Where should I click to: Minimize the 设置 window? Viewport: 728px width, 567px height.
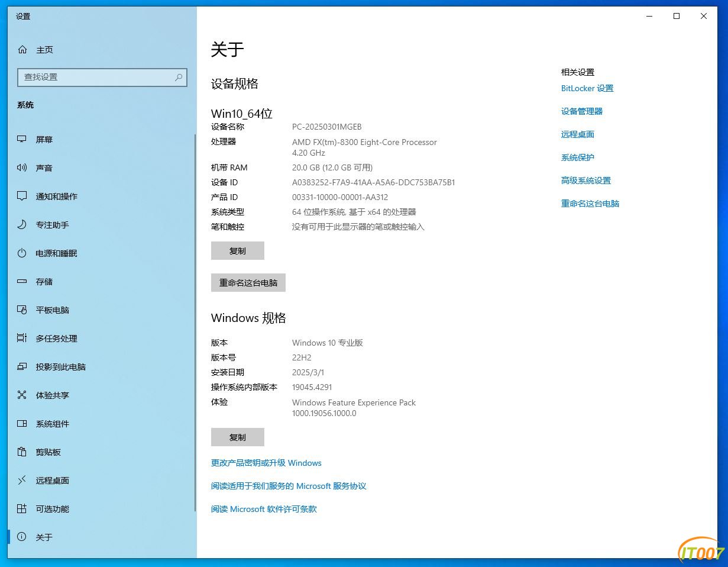[649, 17]
